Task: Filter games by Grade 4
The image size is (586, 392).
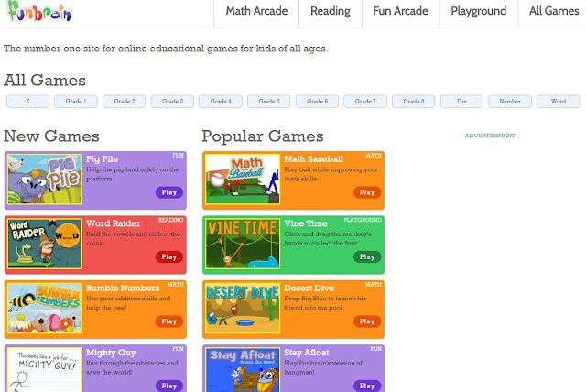Action: click(221, 102)
